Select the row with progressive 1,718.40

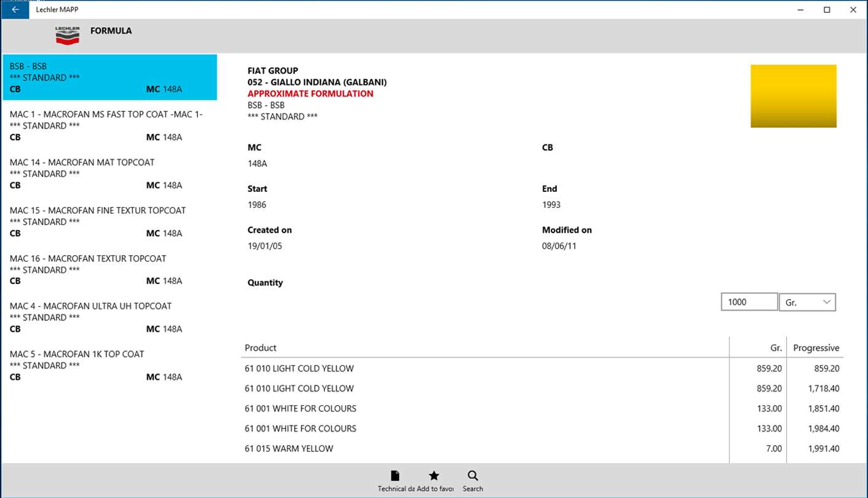point(542,389)
